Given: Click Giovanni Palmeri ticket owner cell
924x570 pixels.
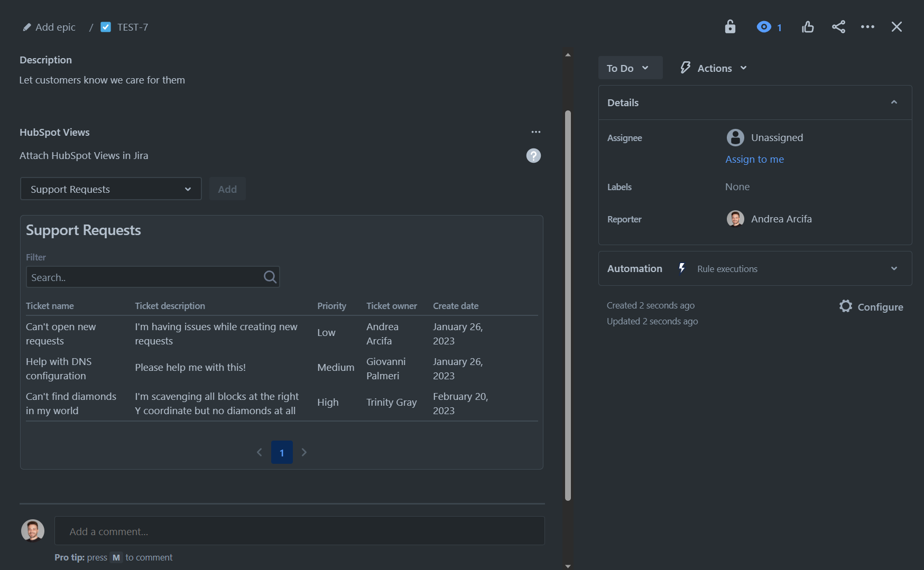Looking at the screenshot, I should point(386,369).
